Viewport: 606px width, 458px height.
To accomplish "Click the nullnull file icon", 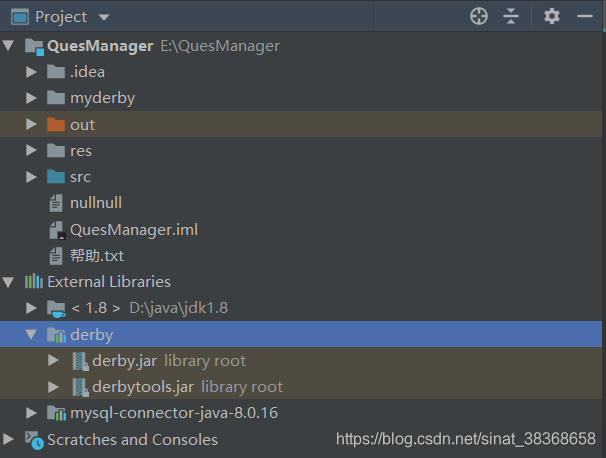I will 56,203.
